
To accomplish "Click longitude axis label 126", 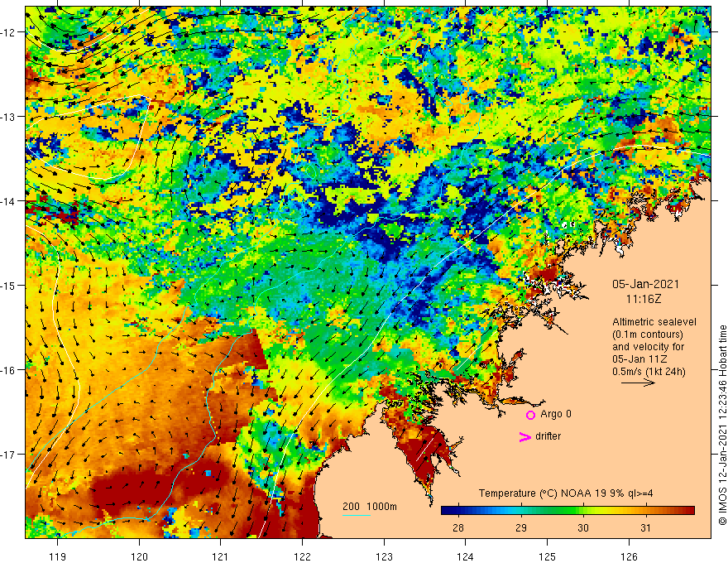I will (629, 556).
